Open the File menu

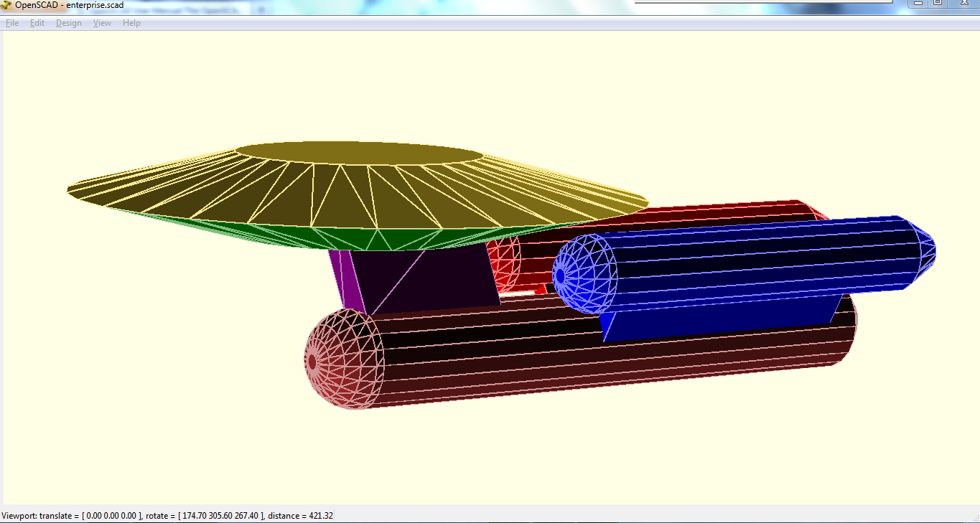click(12, 23)
